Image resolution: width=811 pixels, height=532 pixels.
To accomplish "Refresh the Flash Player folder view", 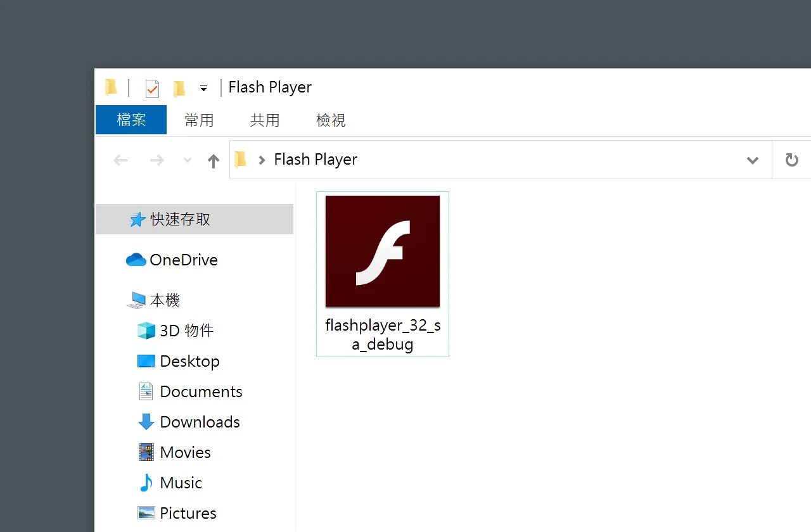I will 791,160.
